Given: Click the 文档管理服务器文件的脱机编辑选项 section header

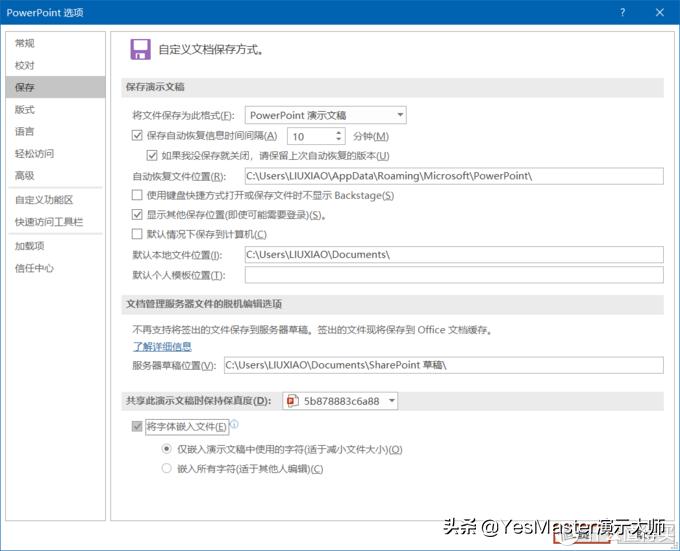Looking at the screenshot, I should tap(392, 304).
